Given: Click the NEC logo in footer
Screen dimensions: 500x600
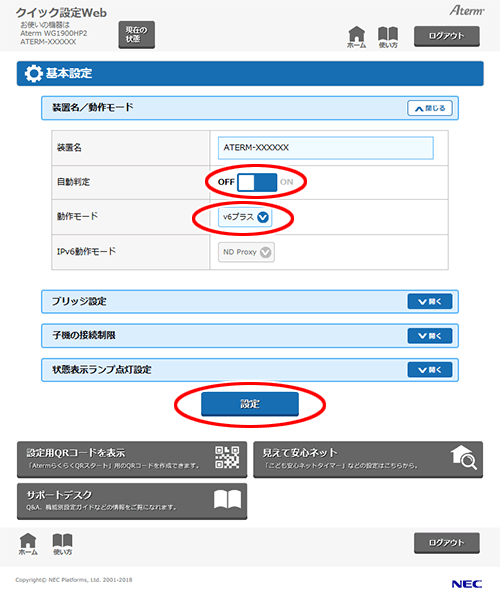Looking at the screenshot, I should (467, 584).
